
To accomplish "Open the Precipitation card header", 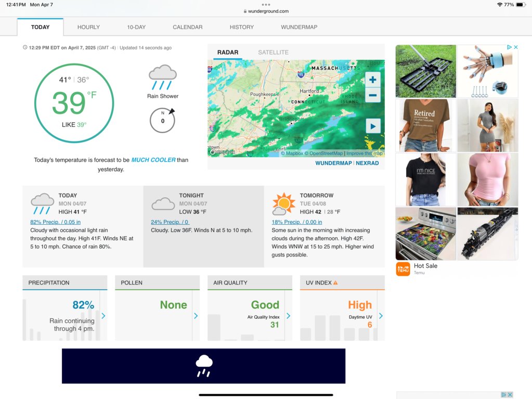I will coord(65,282).
